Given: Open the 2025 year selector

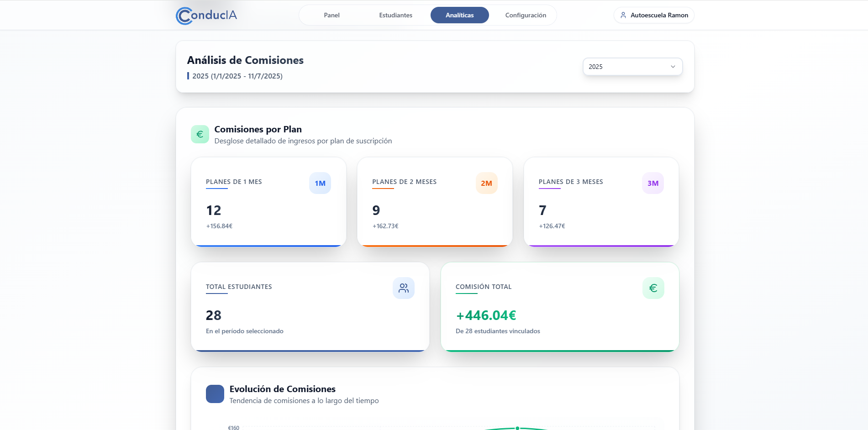Looking at the screenshot, I should pyautogui.click(x=632, y=67).
